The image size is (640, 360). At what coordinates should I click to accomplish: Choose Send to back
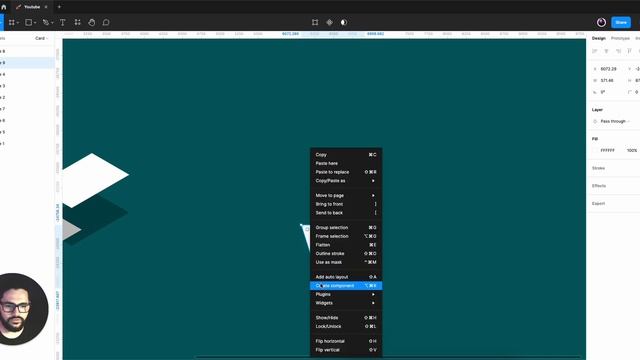[x=346, y=213]
